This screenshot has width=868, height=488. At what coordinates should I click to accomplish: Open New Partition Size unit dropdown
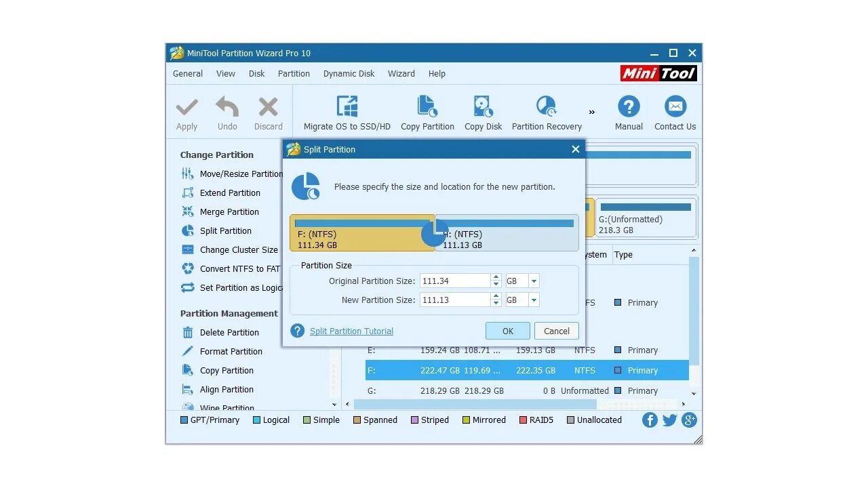534,300
